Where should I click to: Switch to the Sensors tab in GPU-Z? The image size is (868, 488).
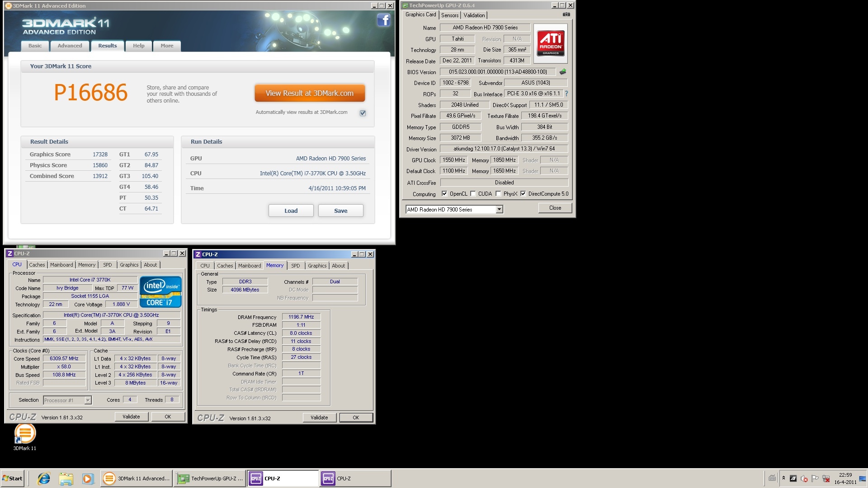450,15
